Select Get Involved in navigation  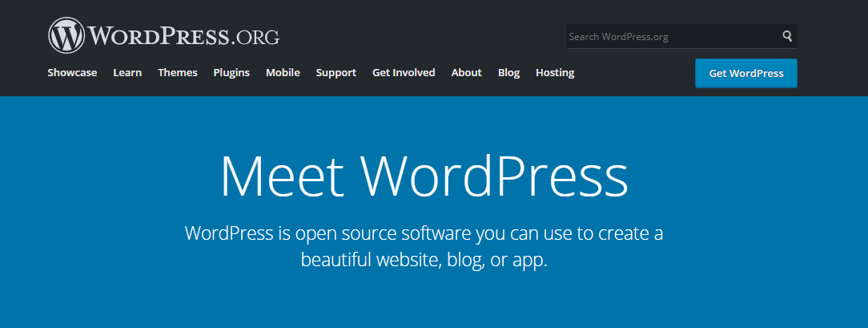[x=404, y=73]
